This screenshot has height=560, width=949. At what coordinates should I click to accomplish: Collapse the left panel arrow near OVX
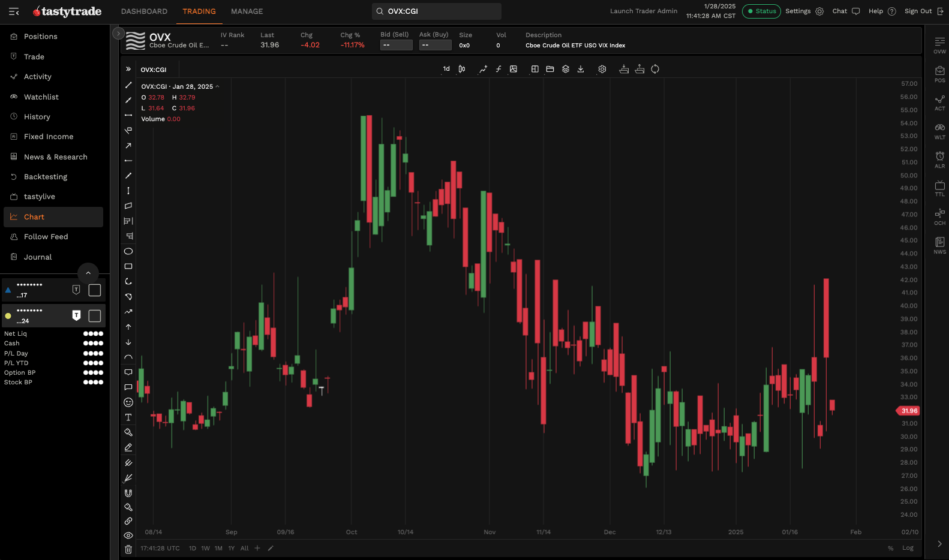coord(119,34)
